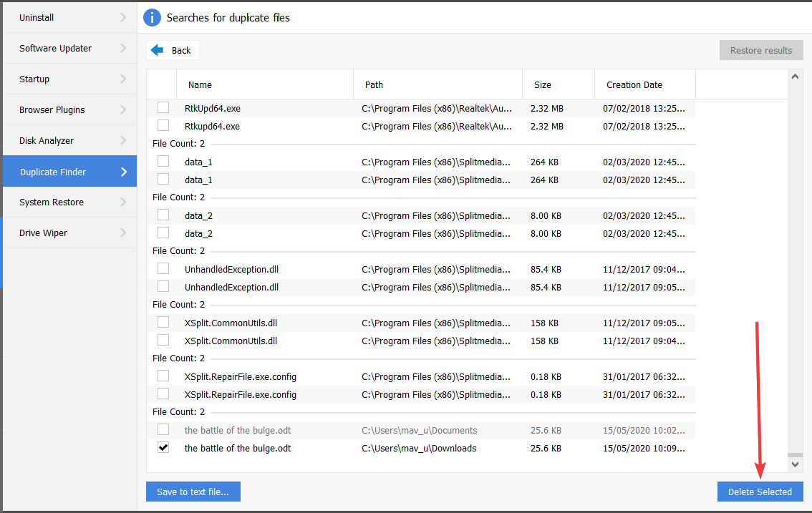This screenshot has height=513, width=812.
Task: Check UnhandledException.dll created 09:04
Action: (x=163, y=269)
